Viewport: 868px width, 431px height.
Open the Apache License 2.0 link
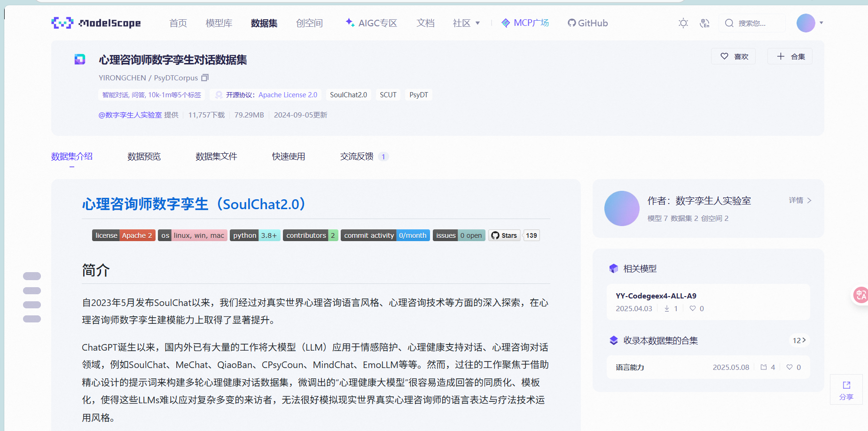(x=288, y=95)
